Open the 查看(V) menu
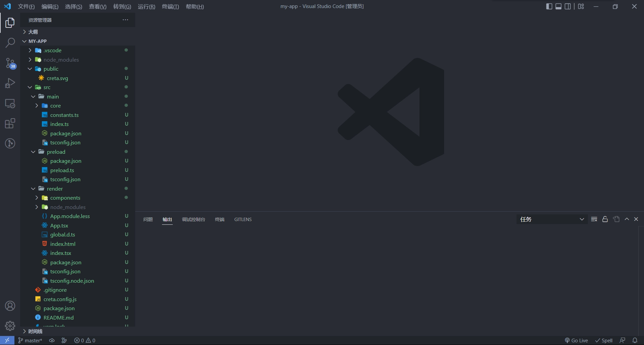The height and width of the screenshot is (345, 644). click(x=98, y=7)
